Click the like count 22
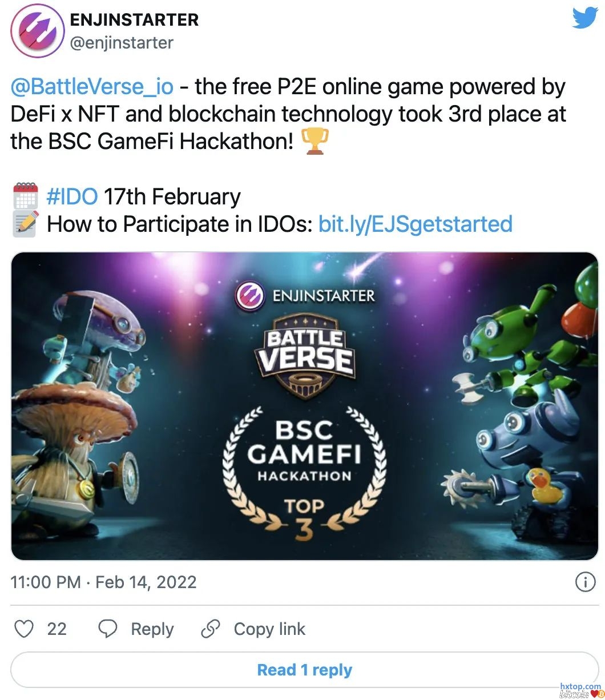Screen dimensions: 605x700 [57, 629]
